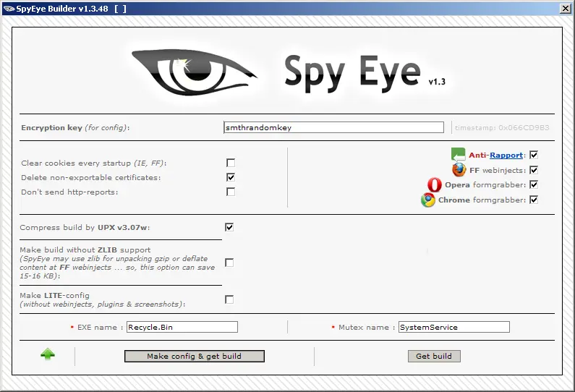Tick the Don't send http-reports checkbox
The width and height of the screenshot is (575, 392).
coord(230,192)
